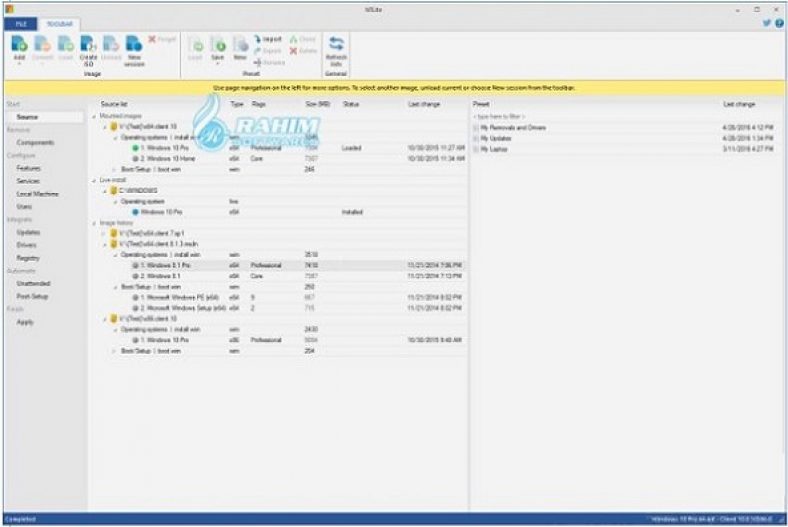This screenshot has height=527, width=788.
Task: Collapse the C:\WINDOWS live install node
Action: point(105,191)
